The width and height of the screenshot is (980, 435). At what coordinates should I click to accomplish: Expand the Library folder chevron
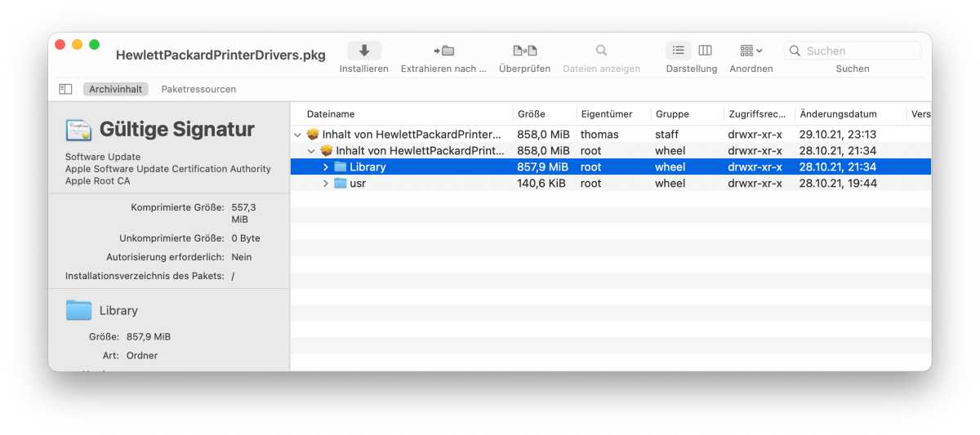[x=326, y=167]
